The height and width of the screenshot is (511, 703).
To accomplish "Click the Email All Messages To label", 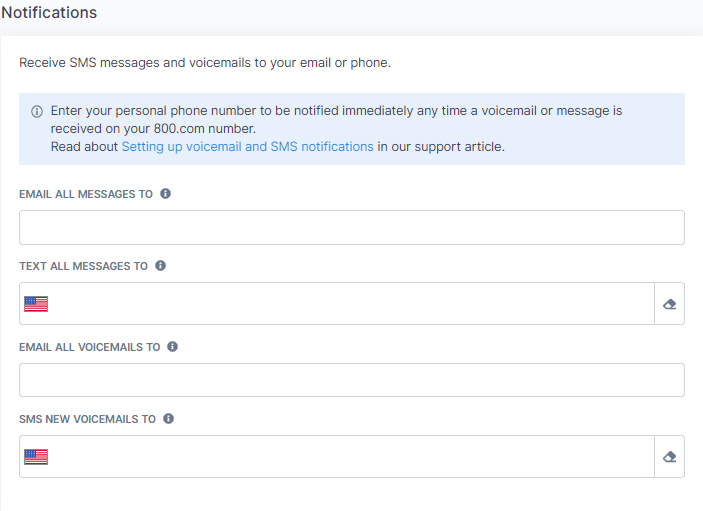I will [x=86, y=194].
